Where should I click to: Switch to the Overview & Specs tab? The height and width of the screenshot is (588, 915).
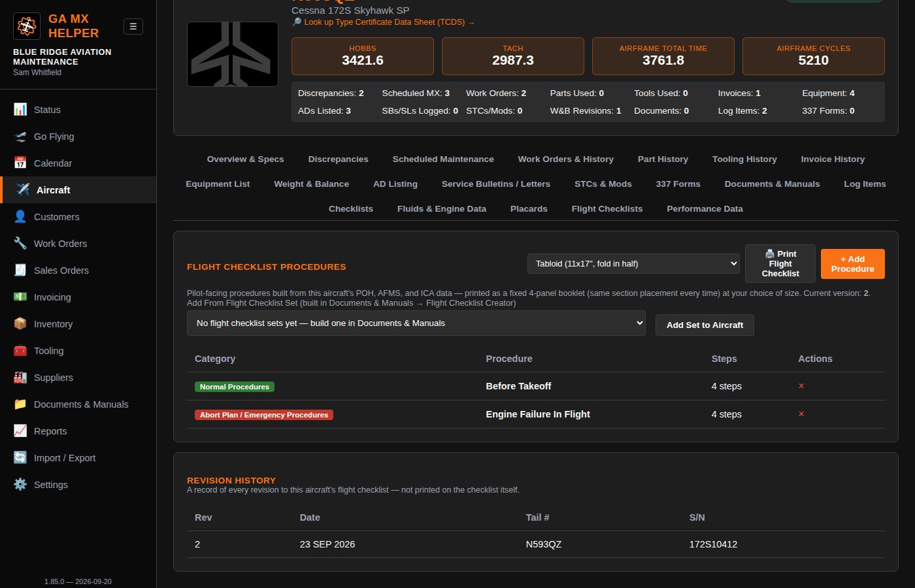click(x=246, y=159)
